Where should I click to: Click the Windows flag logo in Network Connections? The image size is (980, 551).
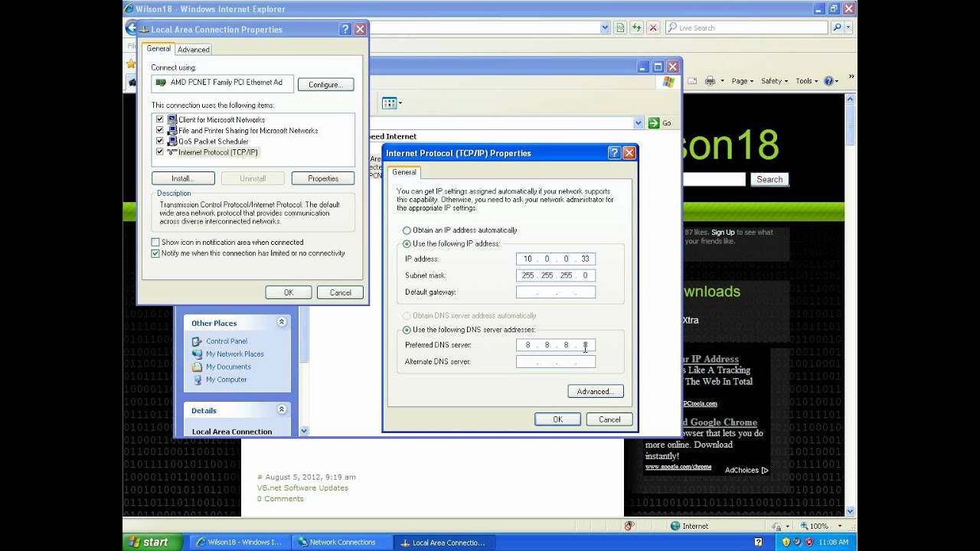coord(668,82)
